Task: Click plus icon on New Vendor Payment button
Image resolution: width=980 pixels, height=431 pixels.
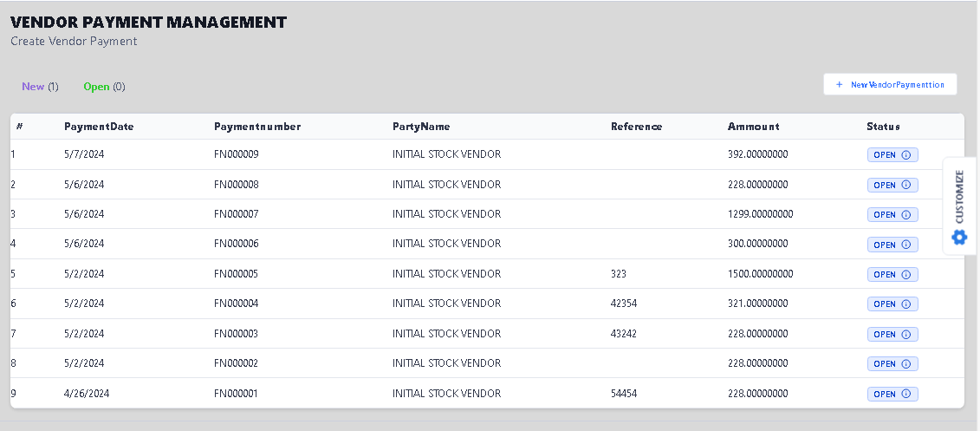Action: (839, 85)
